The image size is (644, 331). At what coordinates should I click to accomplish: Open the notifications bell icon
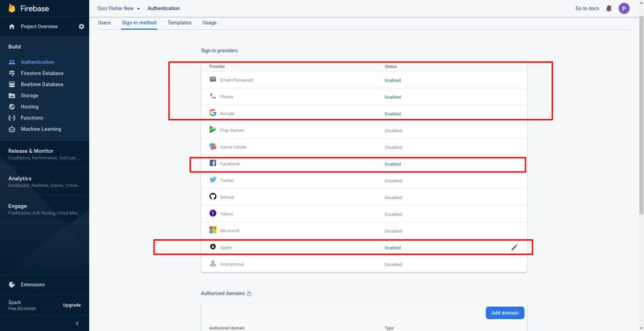609,8
